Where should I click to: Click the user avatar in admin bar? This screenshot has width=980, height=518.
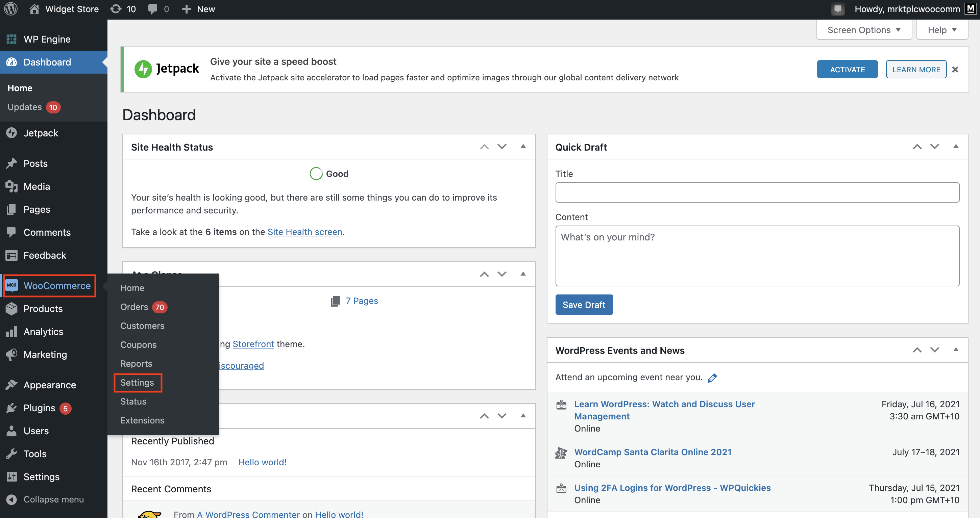pyautogui.click(x=971, y=9)
